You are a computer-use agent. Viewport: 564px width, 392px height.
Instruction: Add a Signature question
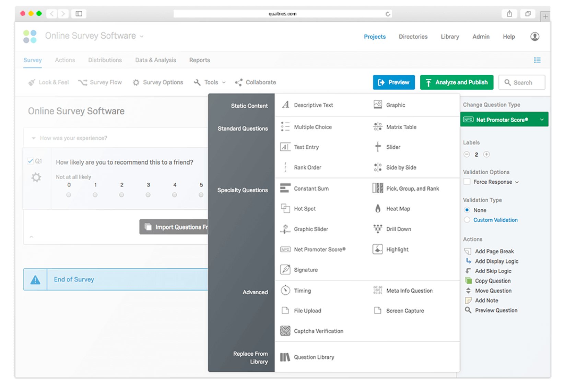[x=305, y=270]
